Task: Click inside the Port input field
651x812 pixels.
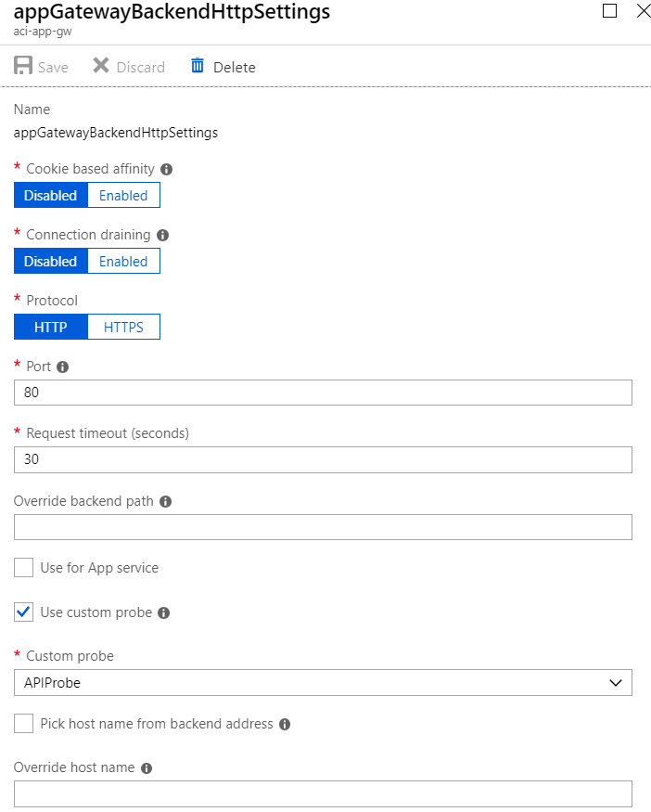Action: (323, 392)
